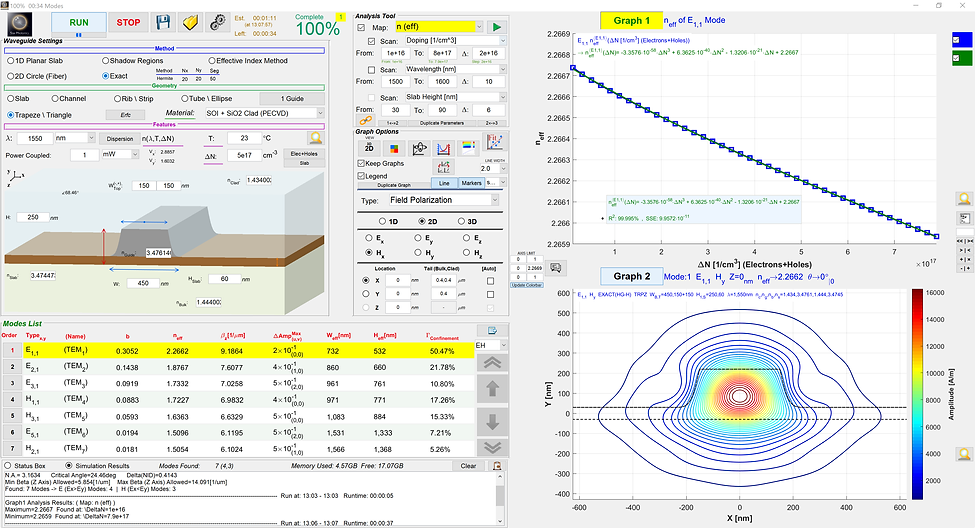Viewport: 975px width, 528px height.
Task: Open the Doping scan parameter dropdown
Action: coord(502,40)
